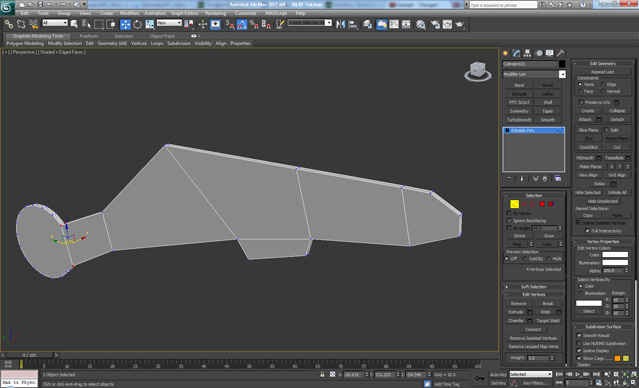
Task: Click the Align tool icon
Action: pyautogui.click(x=353, y=24)
